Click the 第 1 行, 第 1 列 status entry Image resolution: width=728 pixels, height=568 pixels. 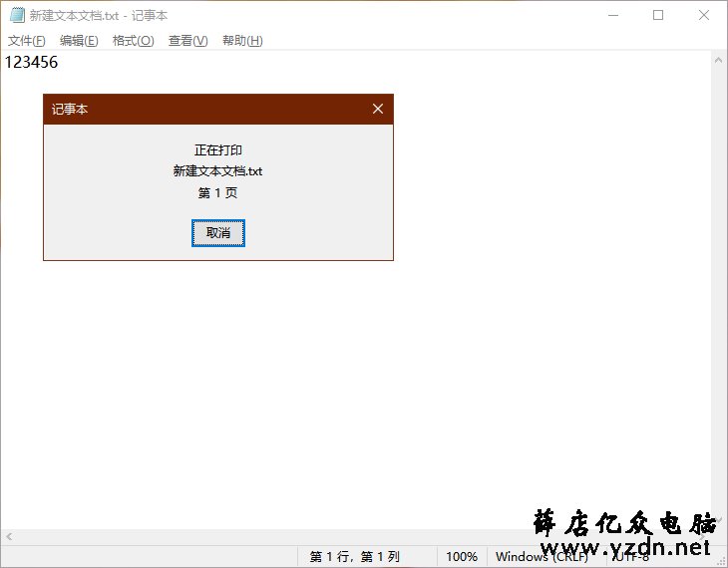pos(355,556)
